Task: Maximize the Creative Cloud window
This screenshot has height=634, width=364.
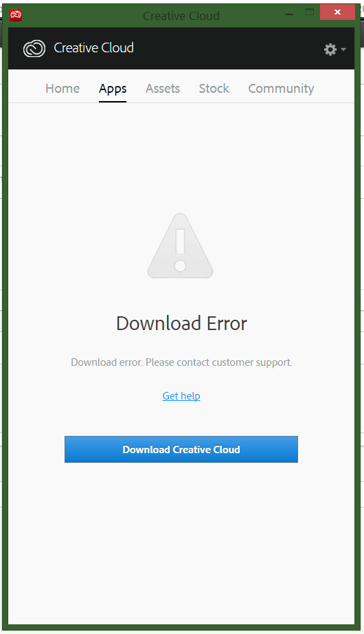Action: coord(310,12)
